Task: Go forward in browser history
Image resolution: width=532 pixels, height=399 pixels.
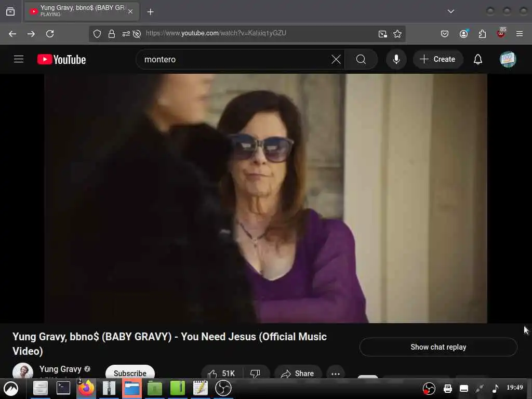Action: pos(31,34)
